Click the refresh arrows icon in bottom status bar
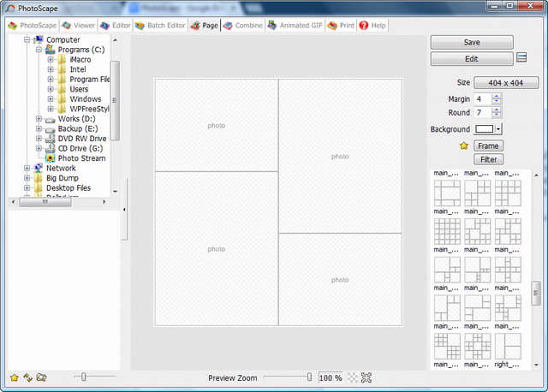Viewport: 548px width, 392px height. (x=27, y=377)
